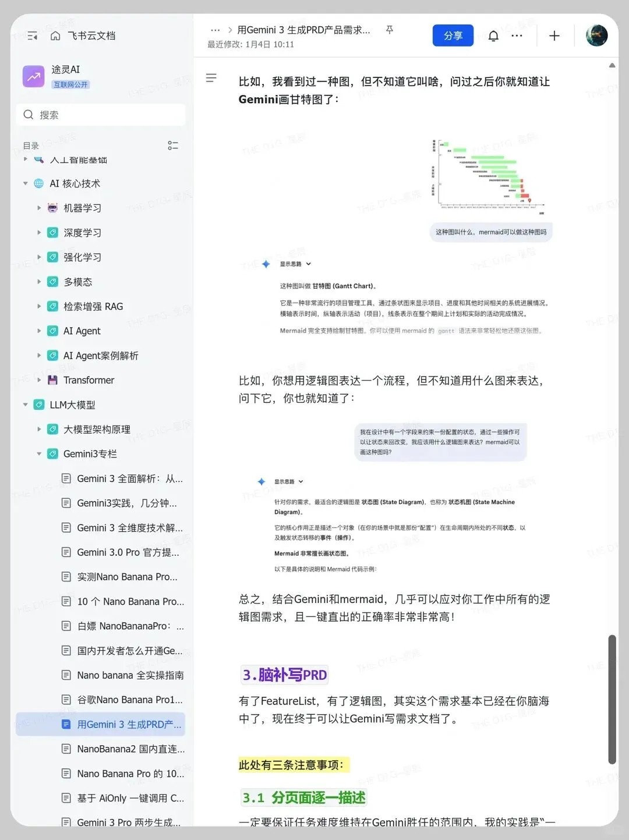Create new document with plus icon
Image resolution: width=629 pixels, height=840 pixels.
pos(554,36)
